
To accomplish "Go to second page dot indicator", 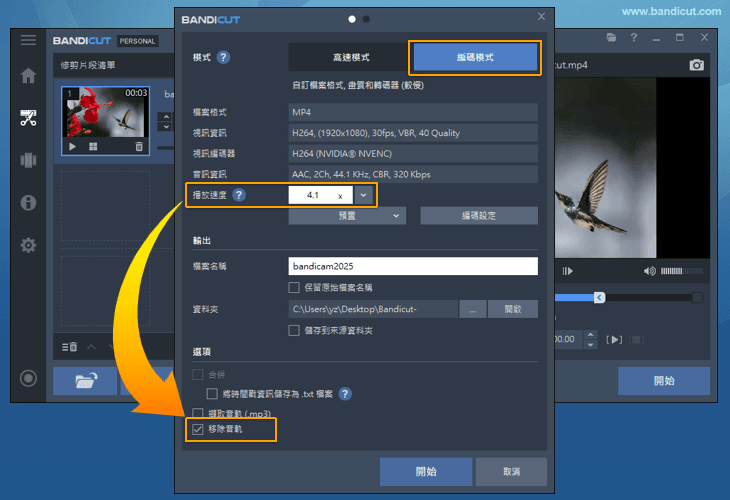I will [366, 19].
